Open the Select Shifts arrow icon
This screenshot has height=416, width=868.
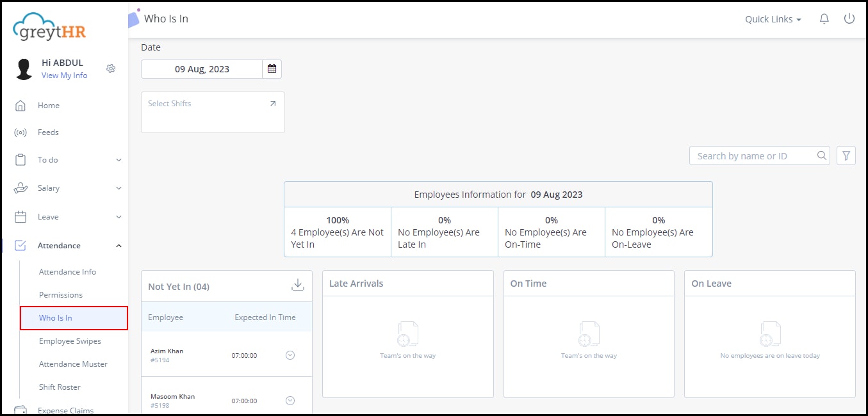click(273, 104)
